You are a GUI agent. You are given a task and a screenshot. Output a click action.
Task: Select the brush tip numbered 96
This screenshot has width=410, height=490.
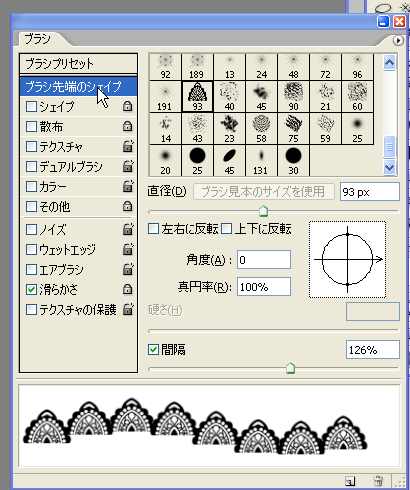(357, 67)
